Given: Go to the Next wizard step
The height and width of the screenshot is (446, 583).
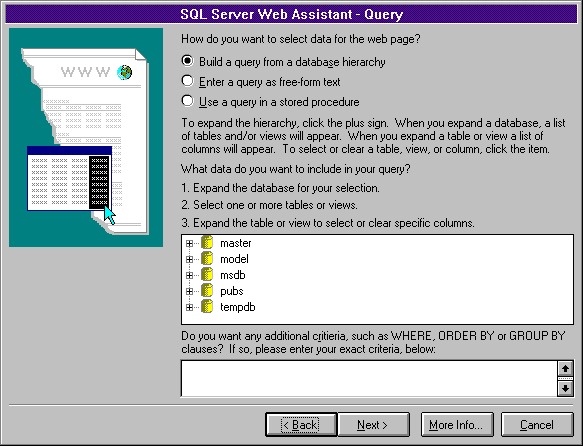Looking at the screenshot, I should (x=373, y=424).
